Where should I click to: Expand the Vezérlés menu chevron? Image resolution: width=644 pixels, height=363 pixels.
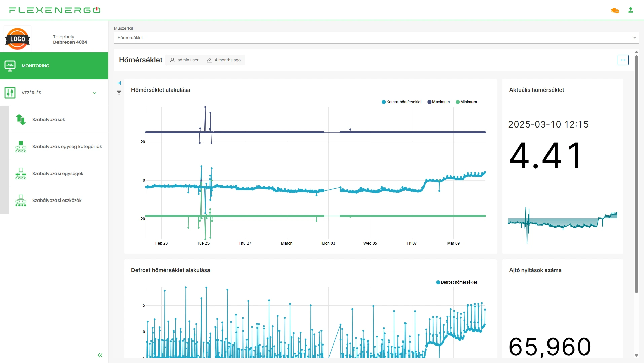click(x=94, y=93)
